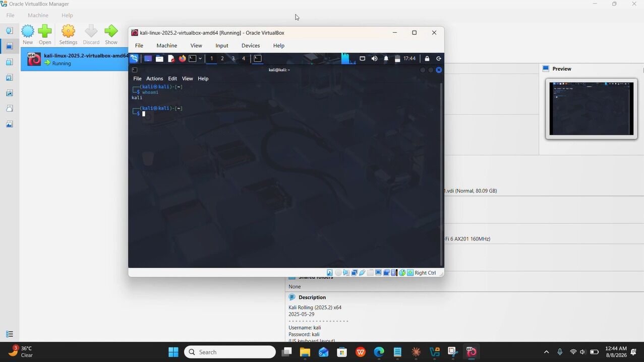Open VirtualBox Manager Machine menu

pos(38,15)
